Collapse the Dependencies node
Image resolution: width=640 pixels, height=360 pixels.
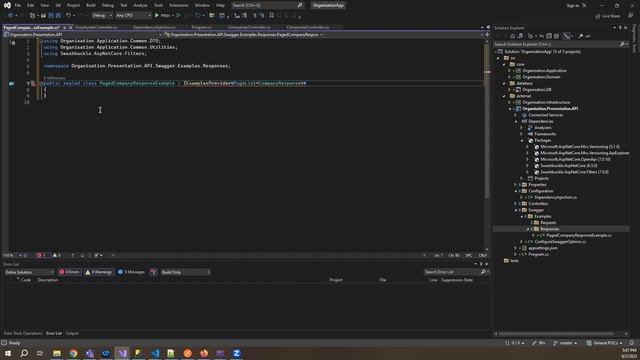coord(516,121)
